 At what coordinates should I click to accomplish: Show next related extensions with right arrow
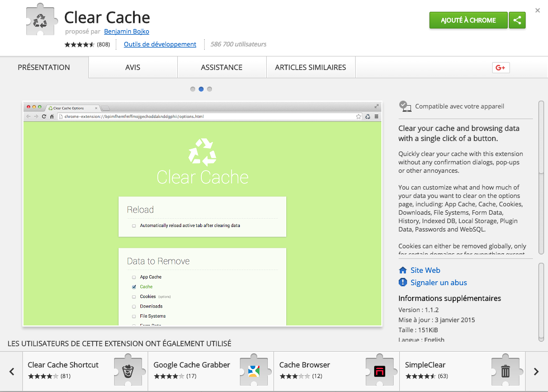(x=536, y=371)
